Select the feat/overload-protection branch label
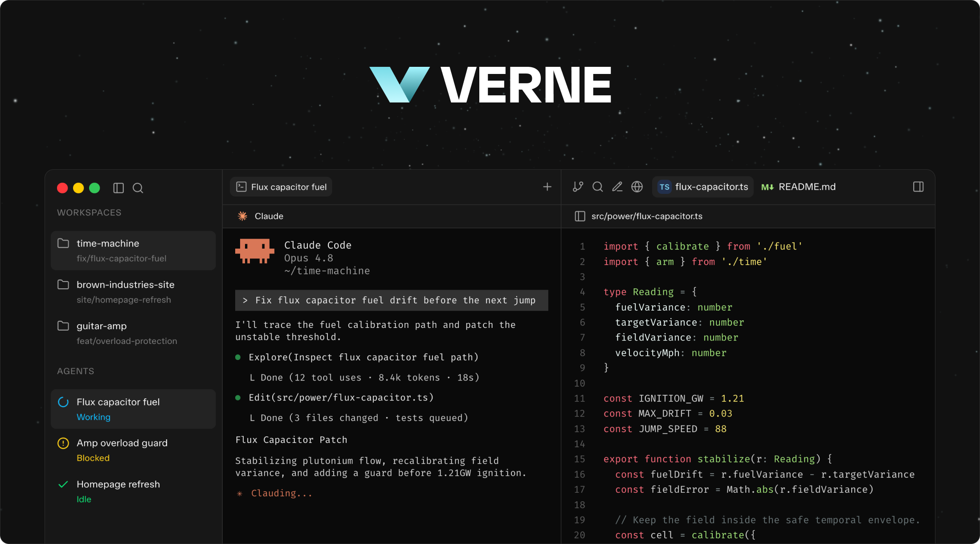 127,341
